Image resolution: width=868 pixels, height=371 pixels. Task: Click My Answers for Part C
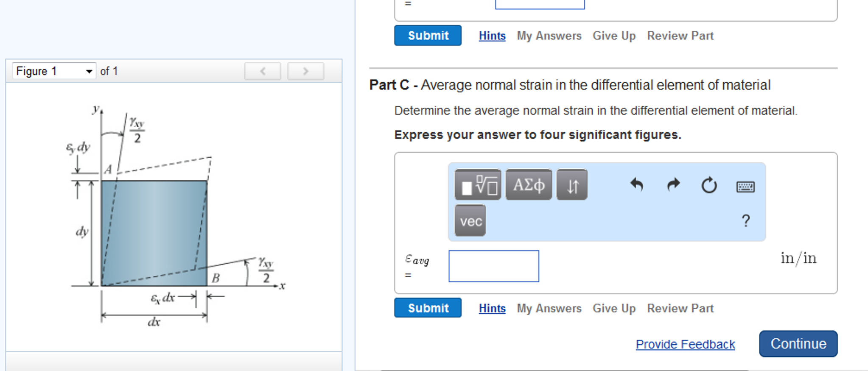point(549,308)
